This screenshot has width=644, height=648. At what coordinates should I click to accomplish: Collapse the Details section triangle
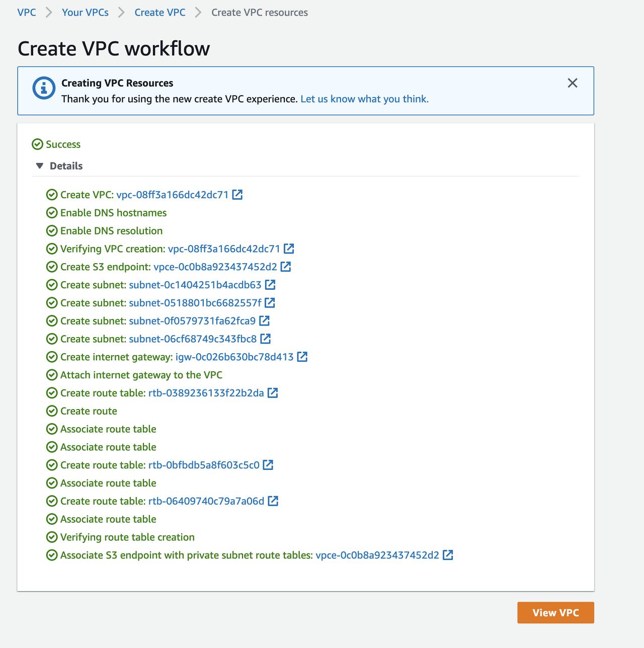(x=40, y=166)
